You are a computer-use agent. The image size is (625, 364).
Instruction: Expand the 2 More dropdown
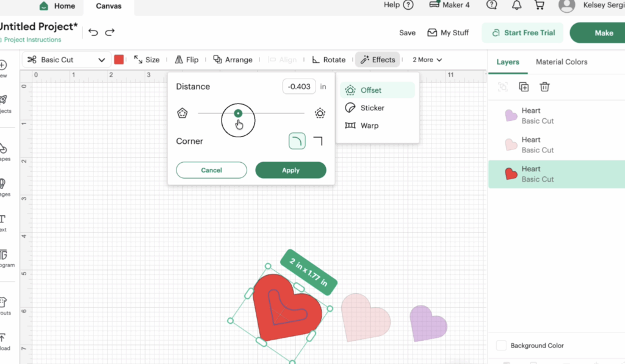point(427,60)
